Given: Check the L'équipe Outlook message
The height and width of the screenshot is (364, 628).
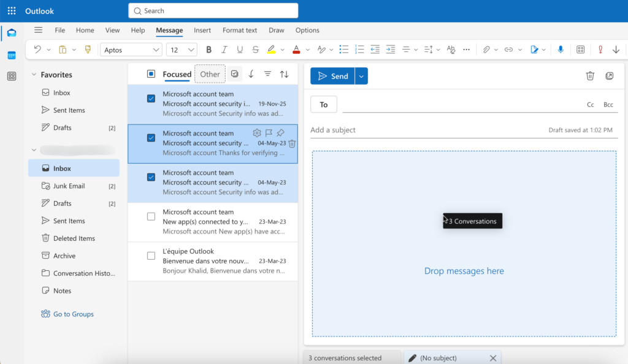Looking at the screenshot, I should (151, 256).
